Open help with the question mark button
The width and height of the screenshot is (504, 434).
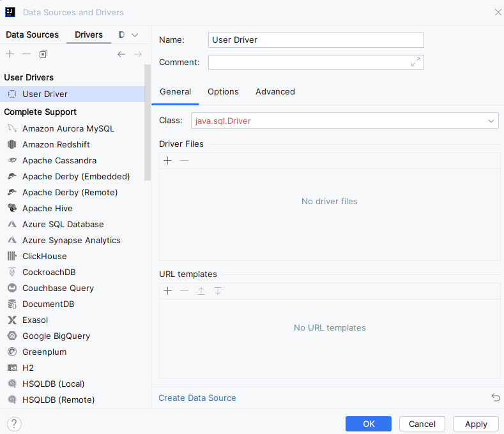point(14,424)
